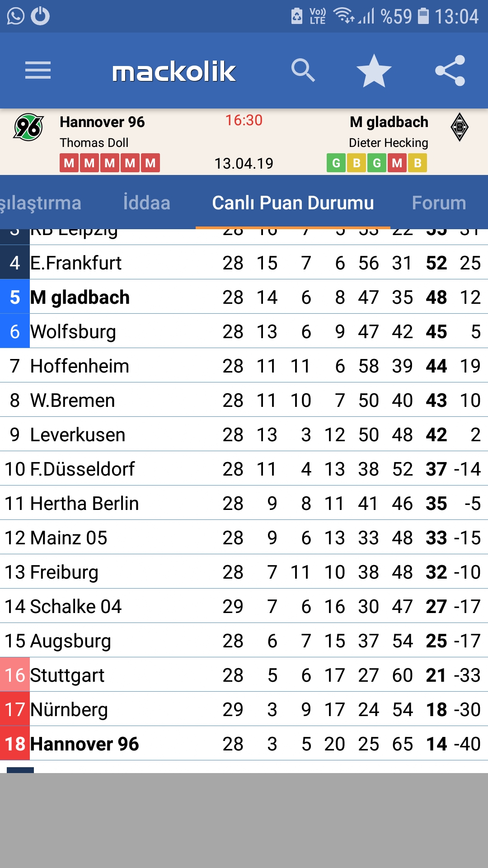Add match to favorites star icon
Image resolution: width=488 pixels, height=868 pixels.
pos(374,71)
